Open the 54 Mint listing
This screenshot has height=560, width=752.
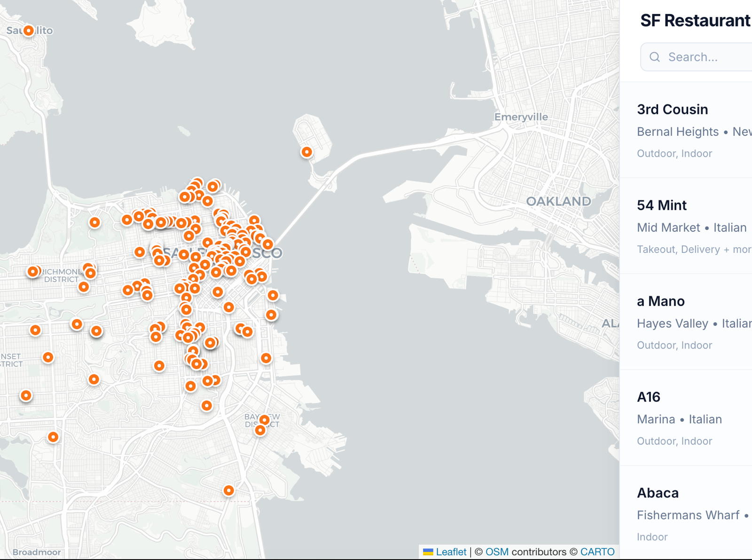(662, 205)
